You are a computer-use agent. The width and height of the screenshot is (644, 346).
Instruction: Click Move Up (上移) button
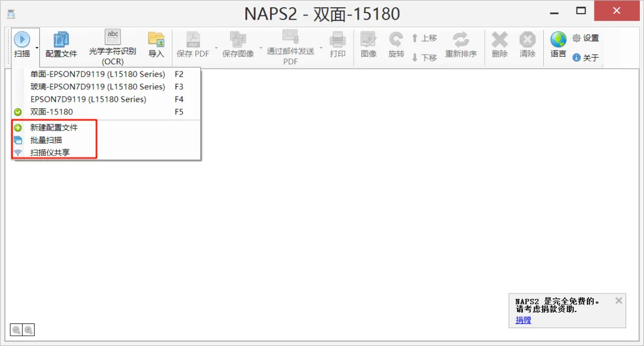click(x=425, y=38)
